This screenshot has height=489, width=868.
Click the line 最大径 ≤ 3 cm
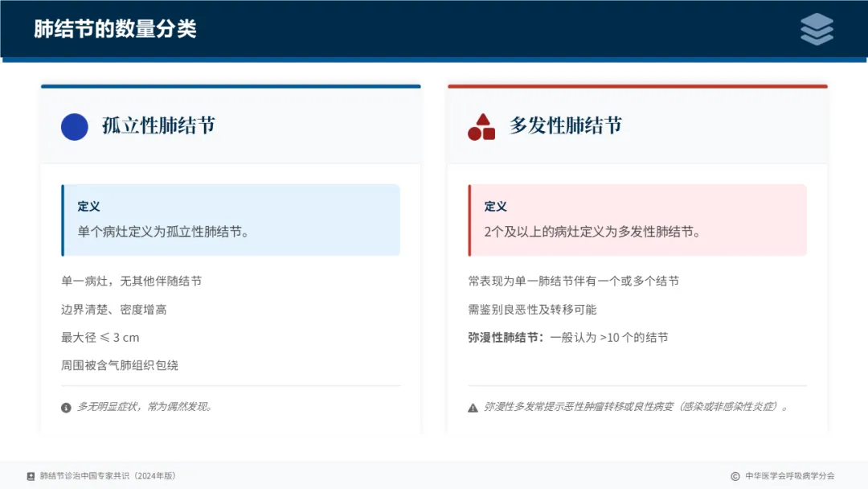click(100, 338)
